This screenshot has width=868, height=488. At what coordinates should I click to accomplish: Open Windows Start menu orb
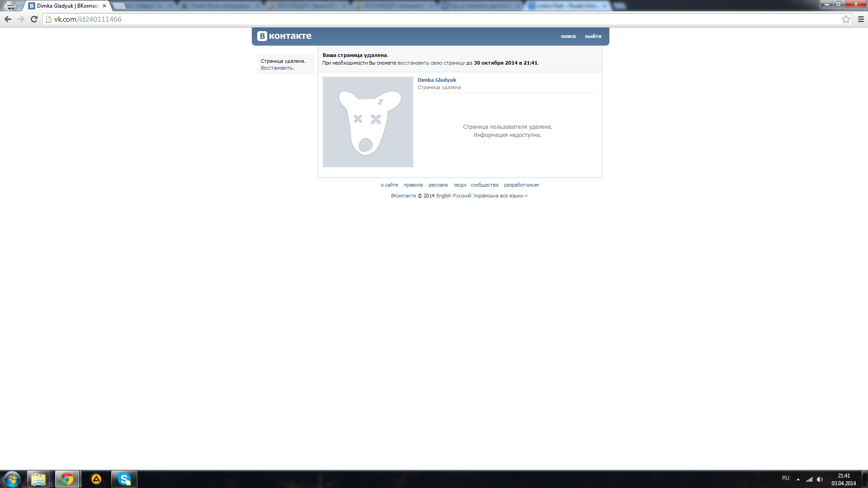pos(12,479)
